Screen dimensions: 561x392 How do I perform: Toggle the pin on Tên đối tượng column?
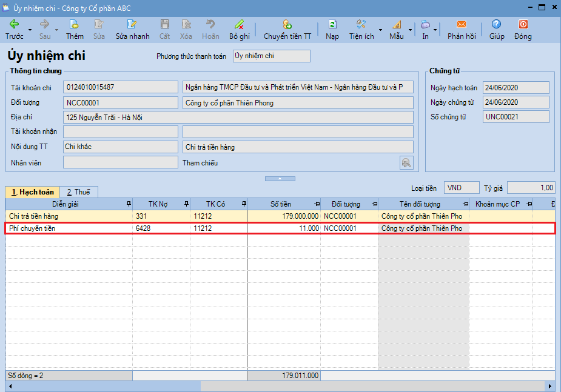(x=465, y=204)
